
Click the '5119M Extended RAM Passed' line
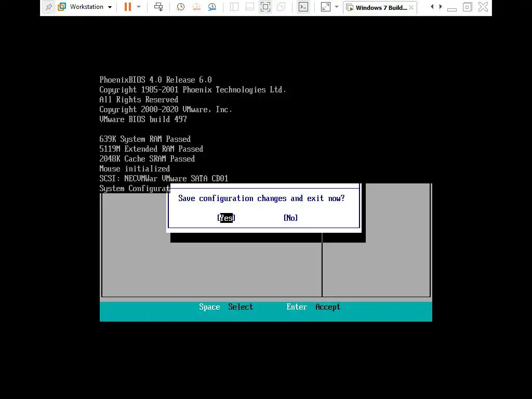tap(151, 149)
